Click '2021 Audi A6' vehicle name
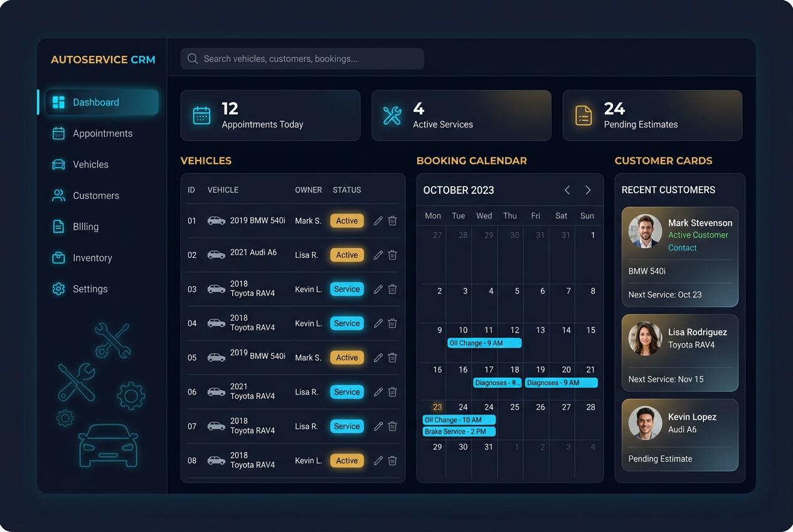Screen dimensions: 793x532 (x=253, y=252)
